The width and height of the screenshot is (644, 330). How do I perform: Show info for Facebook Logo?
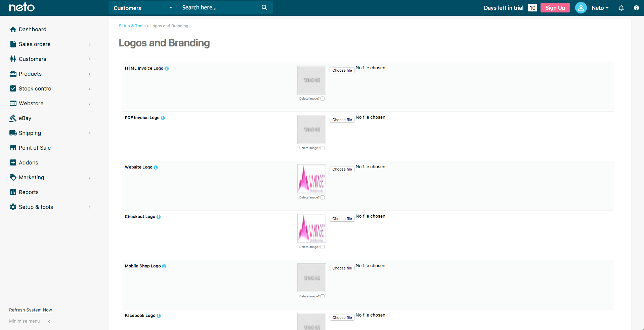coord(159,316)
